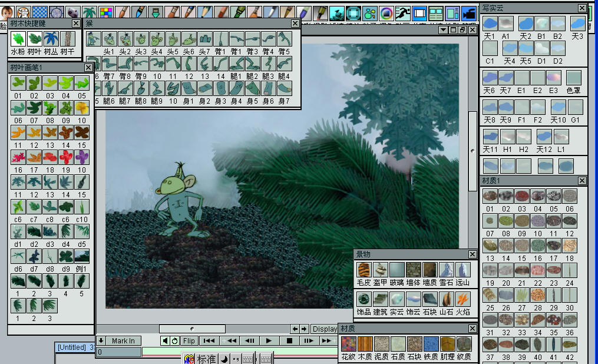Switch to the [Untitled] project tab

pyautogui.click(x=72, y=348)
